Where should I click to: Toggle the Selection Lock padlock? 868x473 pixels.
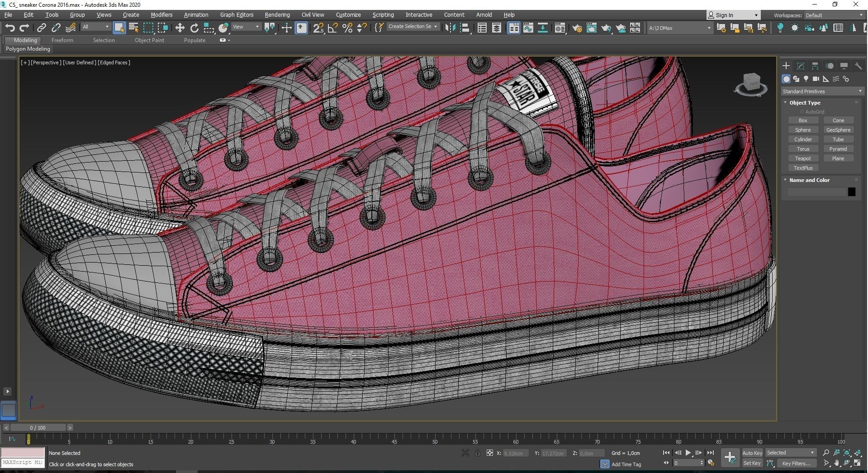pos(477,453)
